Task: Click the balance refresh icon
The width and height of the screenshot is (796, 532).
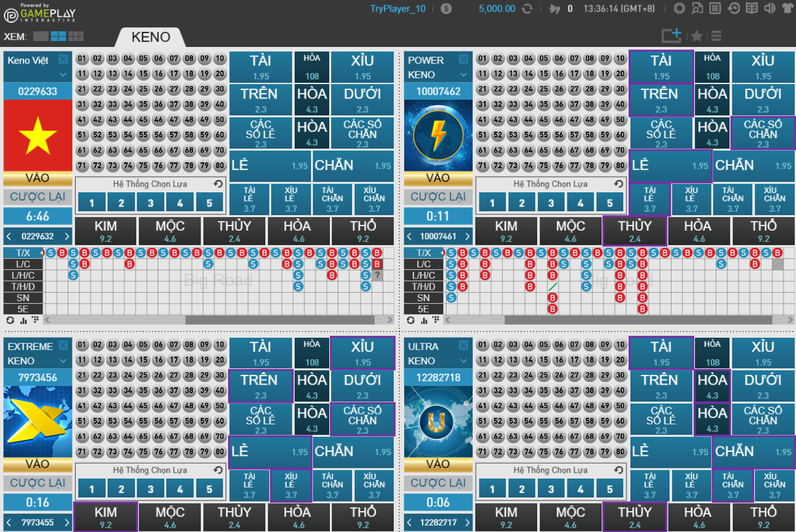Action: click(527, 8)
